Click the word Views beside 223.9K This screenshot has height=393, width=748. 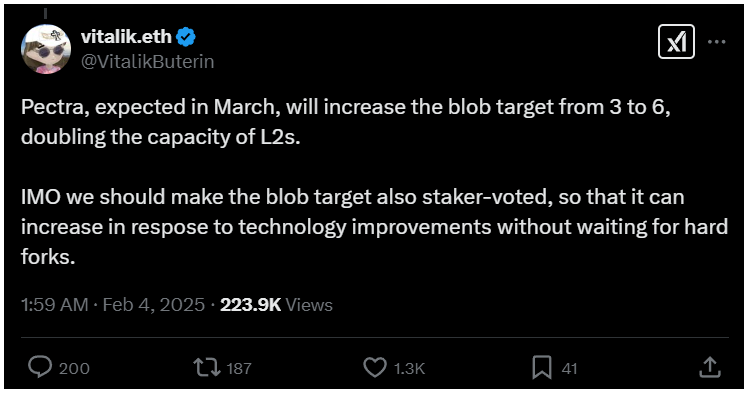coord(309,305)
